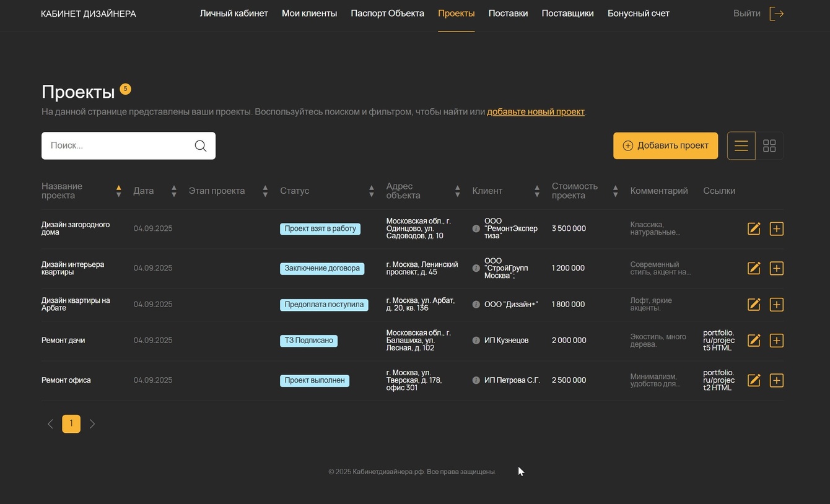Sort table by Клиент column
Image resolution: width=830 pixels, height=504 pixels.
537,191
